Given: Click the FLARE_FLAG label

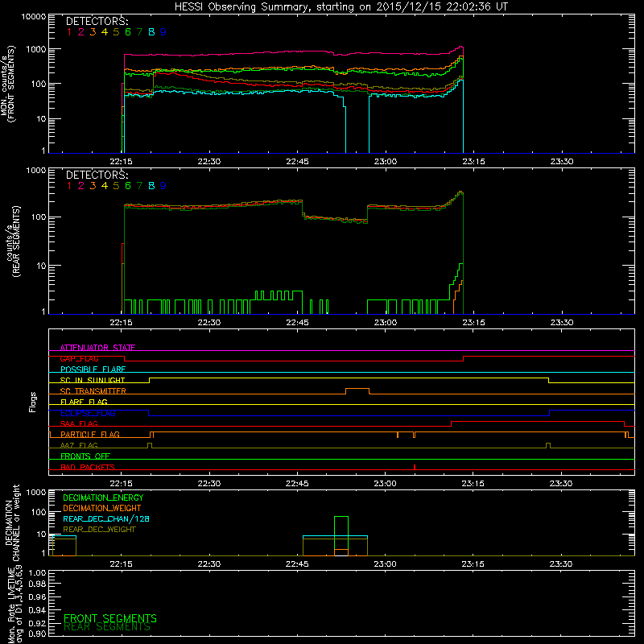Looking at the screenshot, I should coord(84,402).
